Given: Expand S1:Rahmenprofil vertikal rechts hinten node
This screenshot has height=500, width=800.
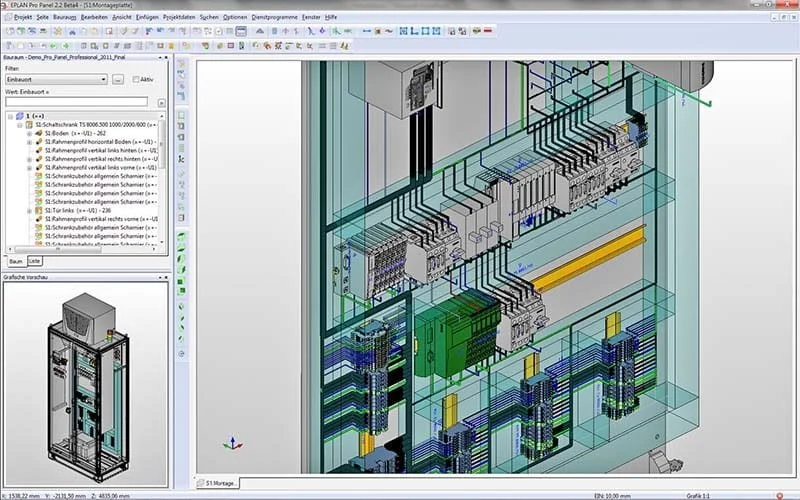Looking at the screenshot, I should coord(29,159).
